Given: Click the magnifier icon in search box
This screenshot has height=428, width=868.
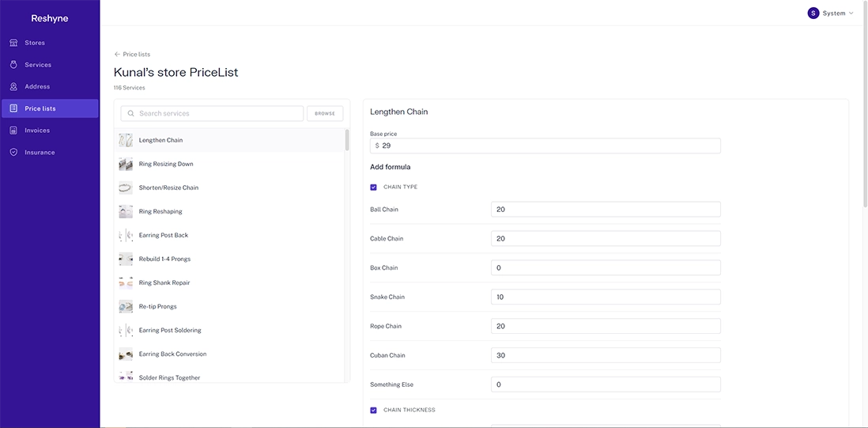Looking at the screenshot, I should pos(131,114).
